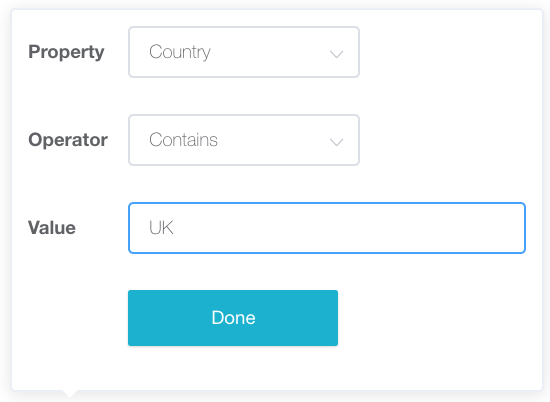Image resolution: width=550 pixels, height=402 pixels.
Task: Confirm the filter with the teal Done button
Action: pyautogui.click(x=233, y=318)
